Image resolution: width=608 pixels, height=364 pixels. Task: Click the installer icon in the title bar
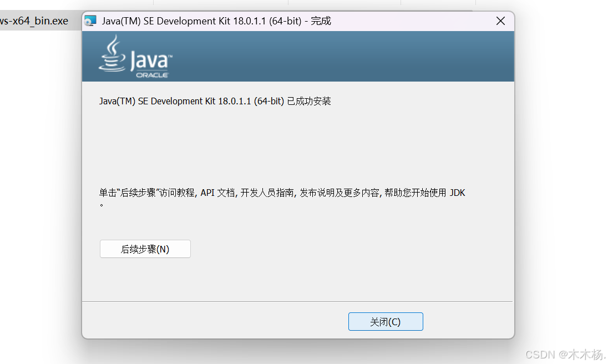[90, 21]
